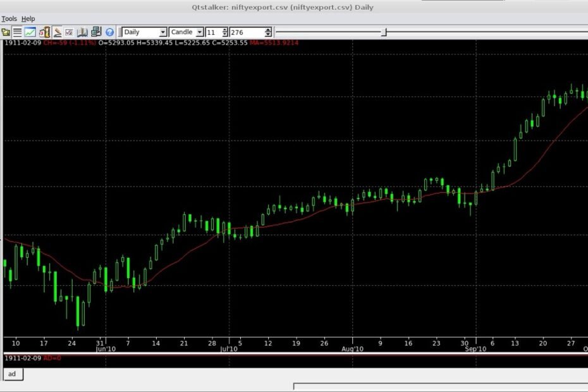
Task: Click the 1911-02-09 date in ad panel
Action: 23,358
